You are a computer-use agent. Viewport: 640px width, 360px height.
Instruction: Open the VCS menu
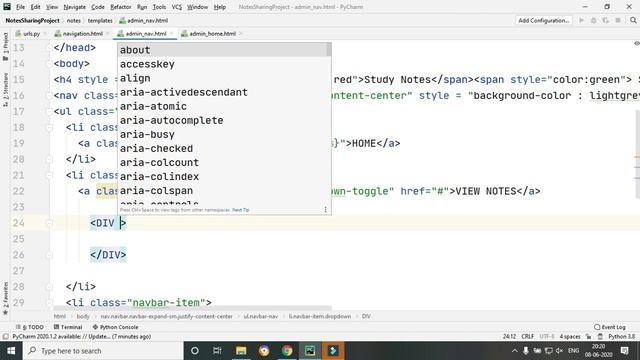pos(176,7)
